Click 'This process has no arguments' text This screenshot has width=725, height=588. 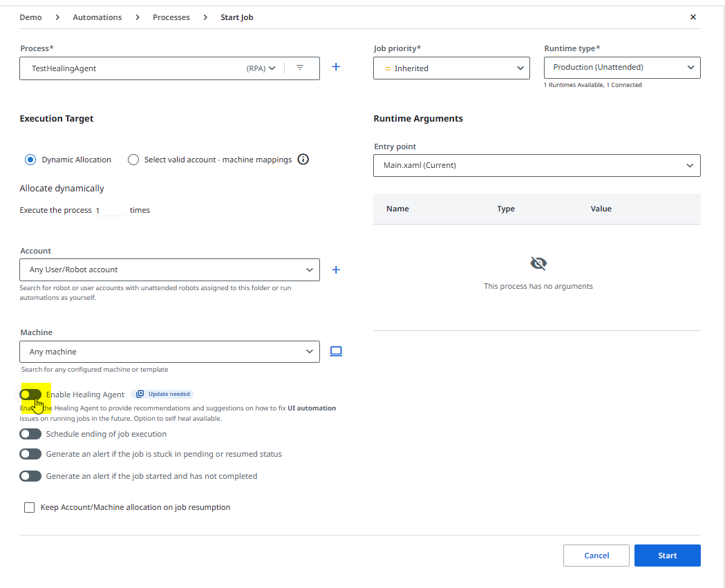pos(538,286)
